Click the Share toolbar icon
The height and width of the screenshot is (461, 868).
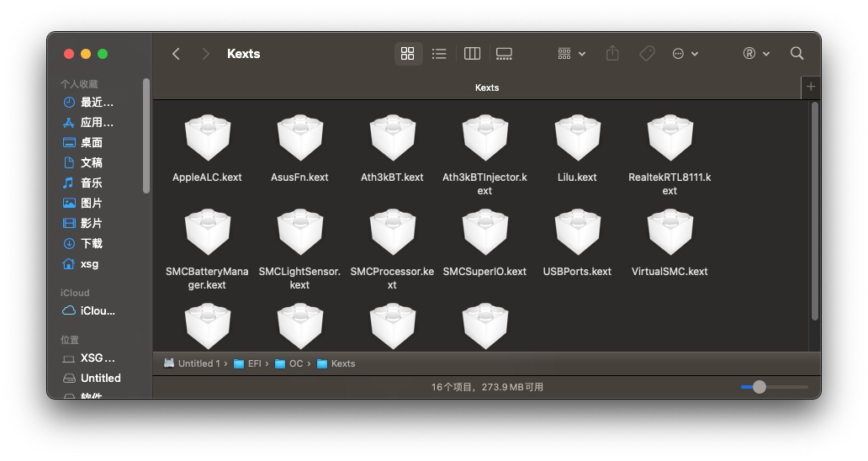(612, 54)
